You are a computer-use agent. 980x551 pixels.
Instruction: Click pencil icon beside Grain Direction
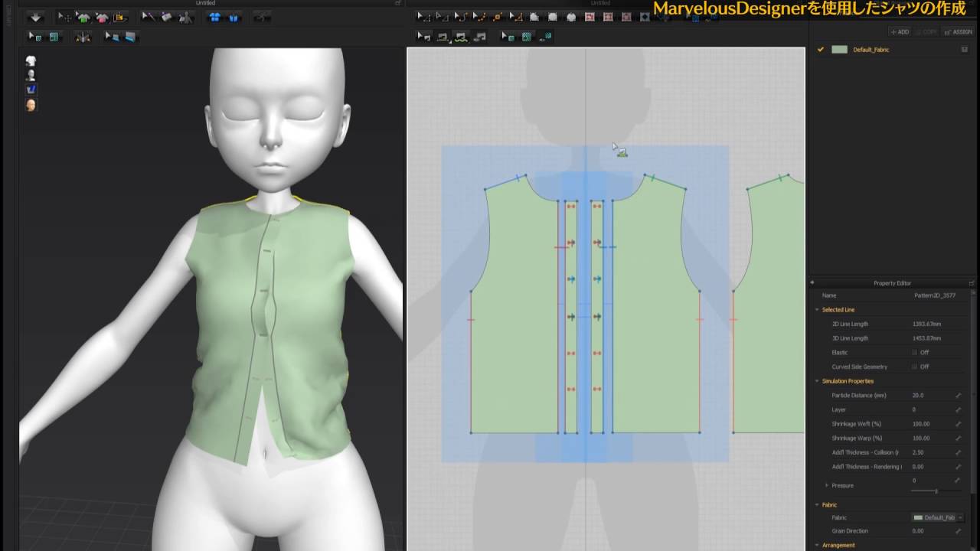tap(958, 531)
